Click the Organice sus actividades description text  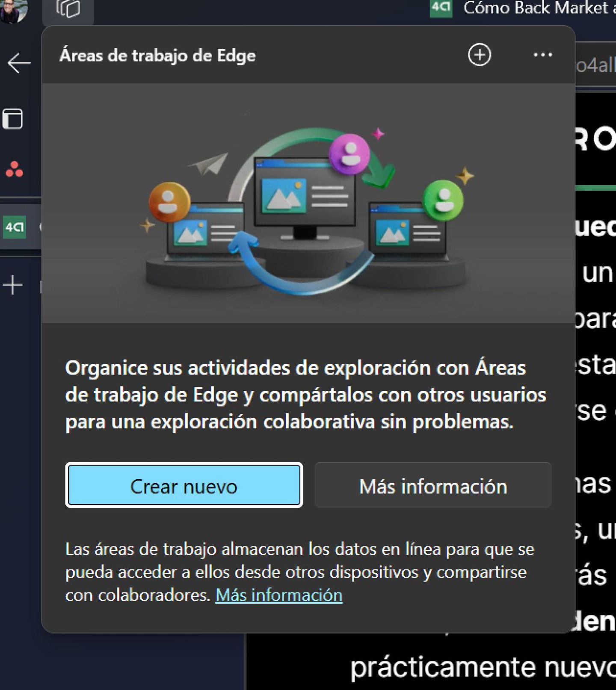[x=305, y=395]
